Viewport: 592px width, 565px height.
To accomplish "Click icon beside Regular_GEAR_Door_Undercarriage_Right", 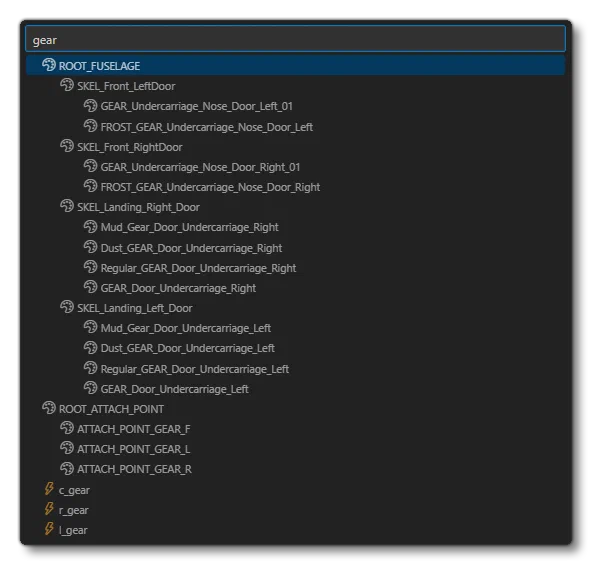I will click(x=90, y=267).
